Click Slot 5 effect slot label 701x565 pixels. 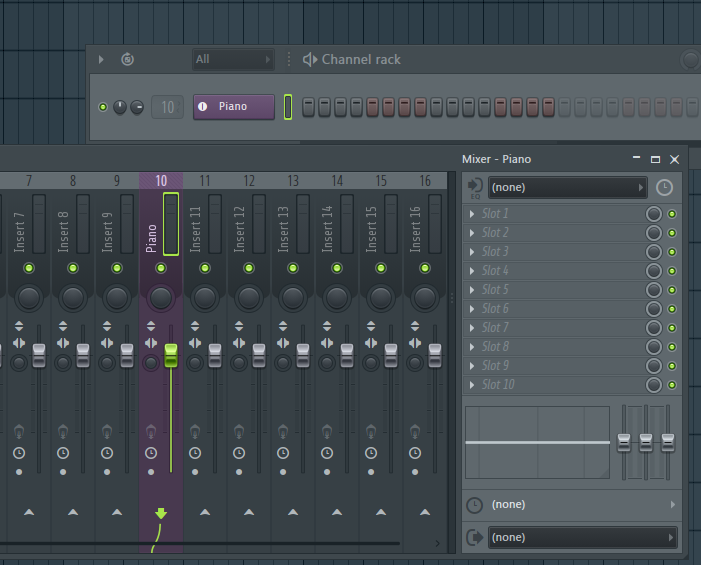point(495,290)
